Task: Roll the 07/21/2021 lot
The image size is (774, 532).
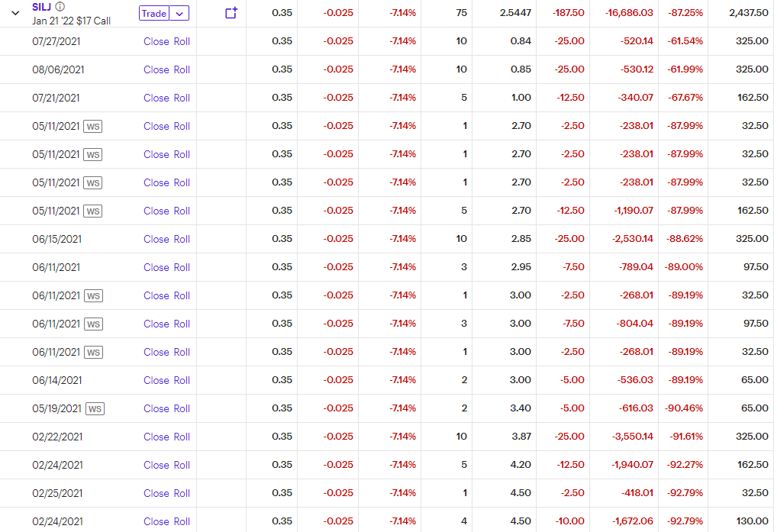Action: [182, 98]
